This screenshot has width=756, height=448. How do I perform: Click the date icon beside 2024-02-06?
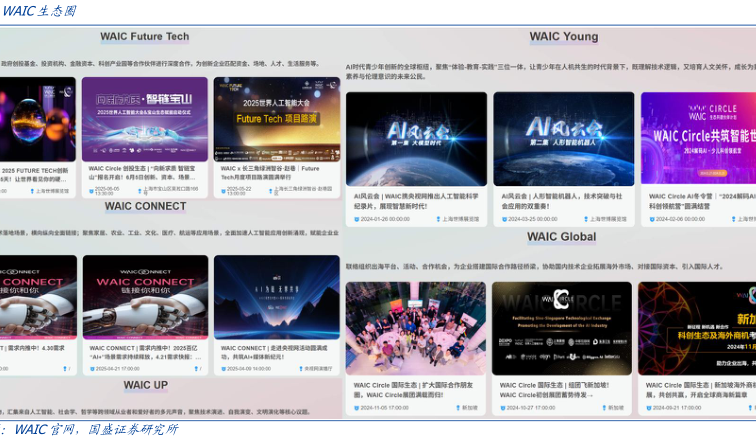click(x=652, y=219)
